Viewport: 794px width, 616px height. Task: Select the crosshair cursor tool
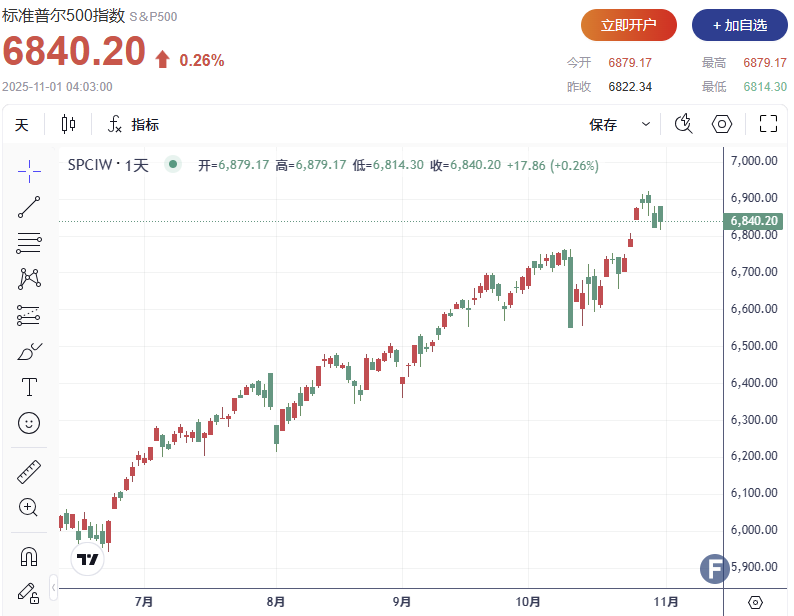[29, 171]
